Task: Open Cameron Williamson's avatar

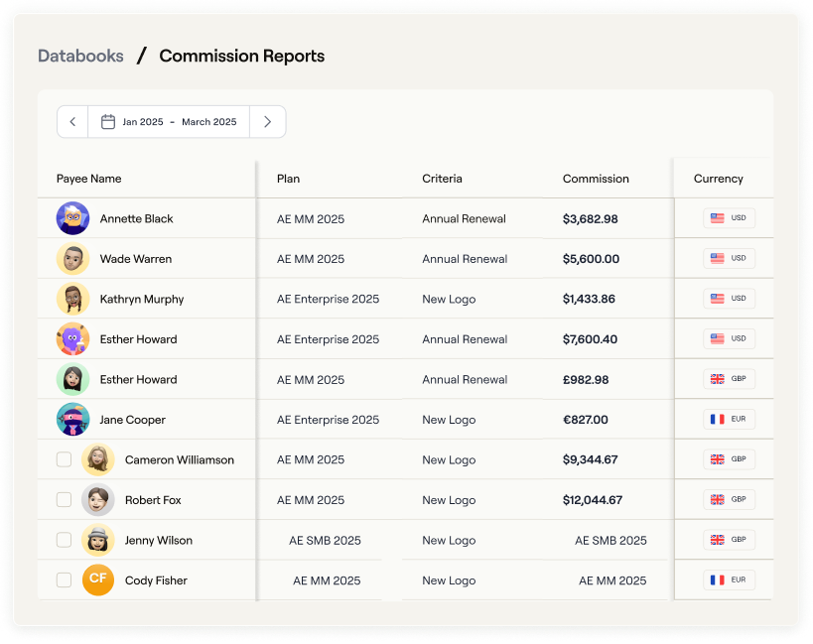Action: (98, 459)
